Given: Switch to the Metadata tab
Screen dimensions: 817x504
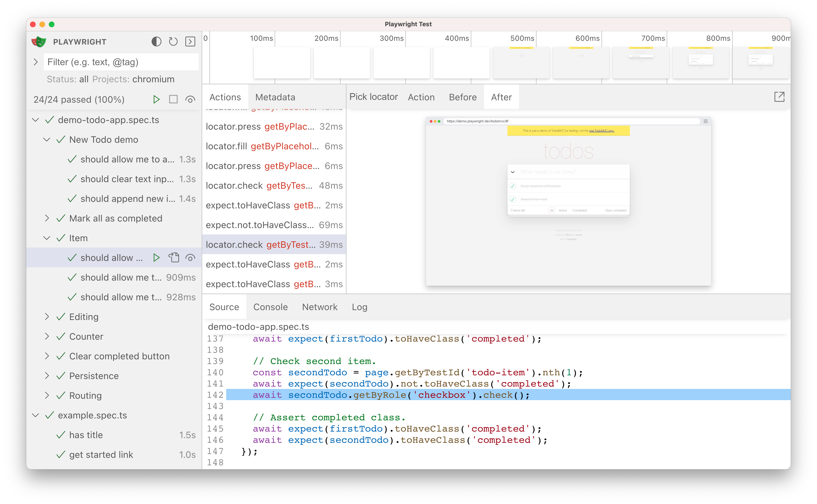Looking at the screenshot, I should pyautogui.click(x=275, y=97).
